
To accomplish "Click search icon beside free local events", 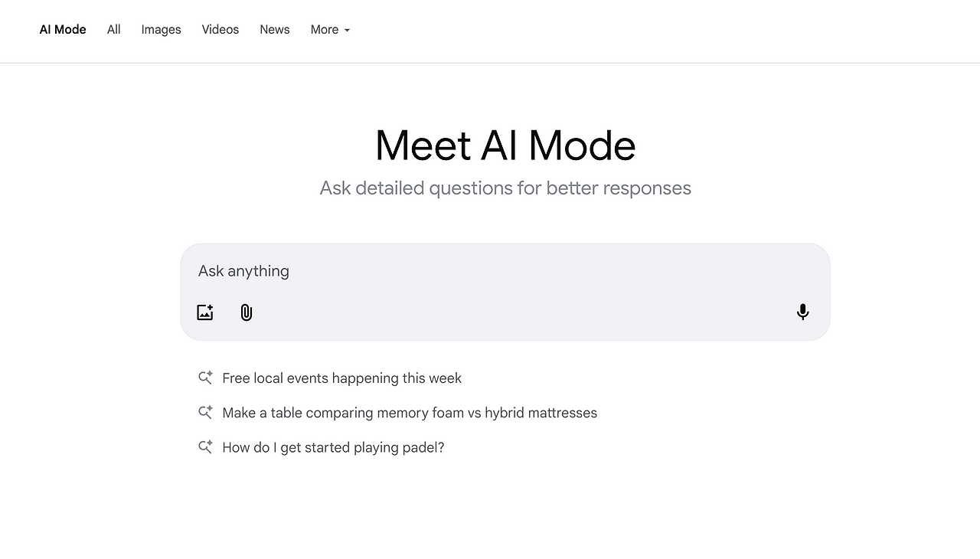I will tap(205, 378).
